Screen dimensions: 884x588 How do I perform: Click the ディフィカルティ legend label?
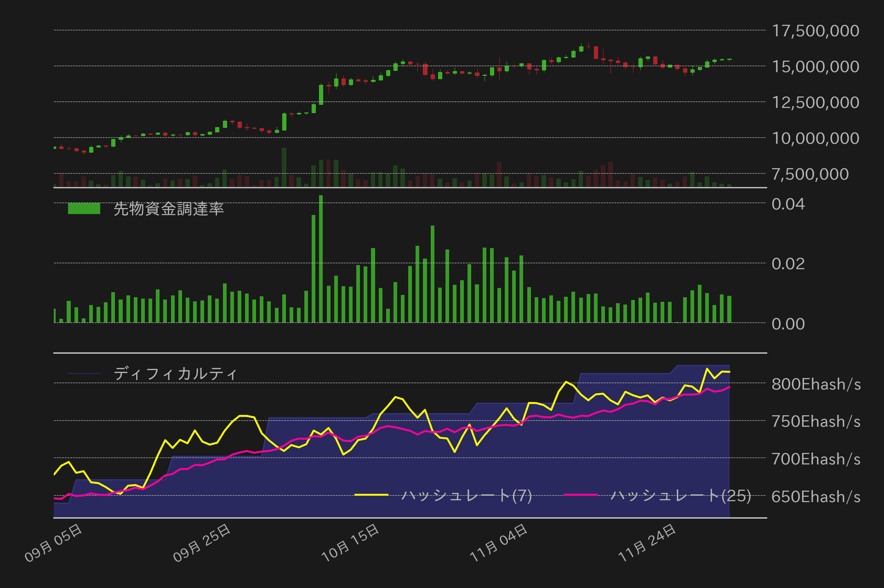[175, 374]
